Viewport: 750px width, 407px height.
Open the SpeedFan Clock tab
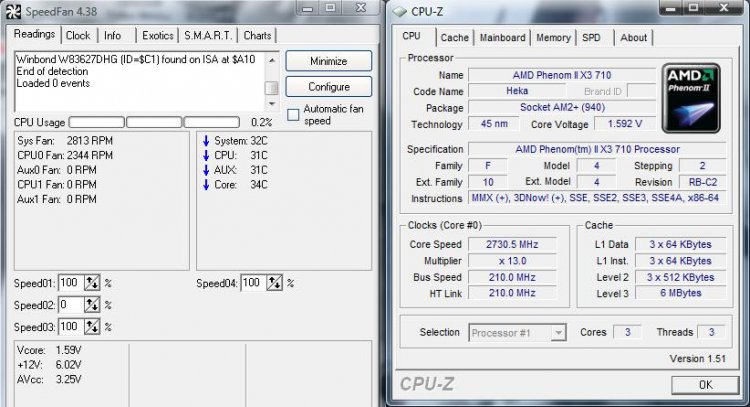click(78, 35)
